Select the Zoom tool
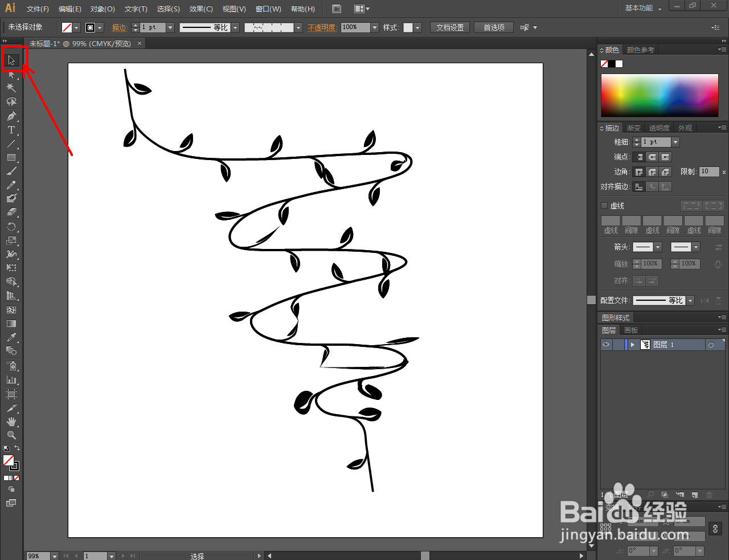The width and height of the screenshot is (729, 560). click(x=11, y=435)
